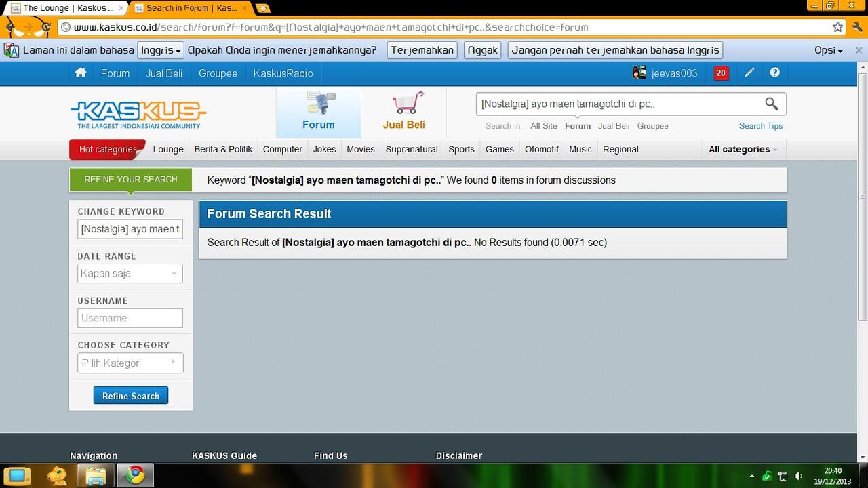Click the KASKUS logo
The height and width of the screenshot is (488, 868).
pyautogui.click(x=138, y=115)
